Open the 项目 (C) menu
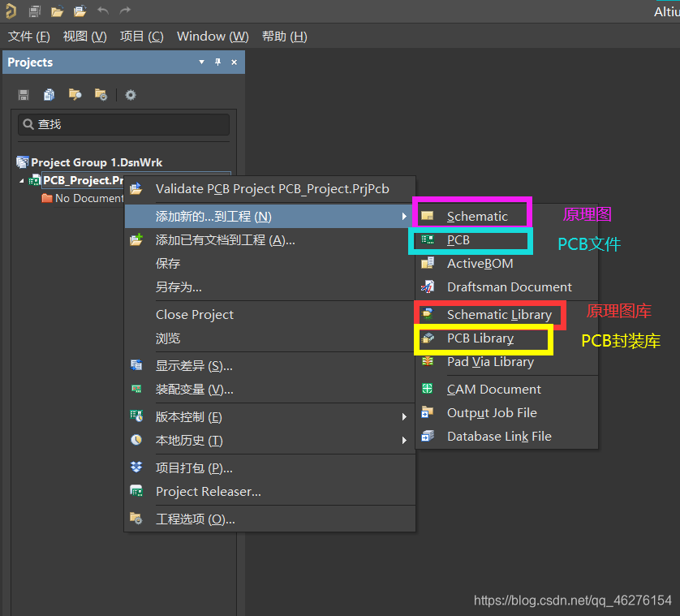This screenshot has width=680, height=616. click(142, 36)
